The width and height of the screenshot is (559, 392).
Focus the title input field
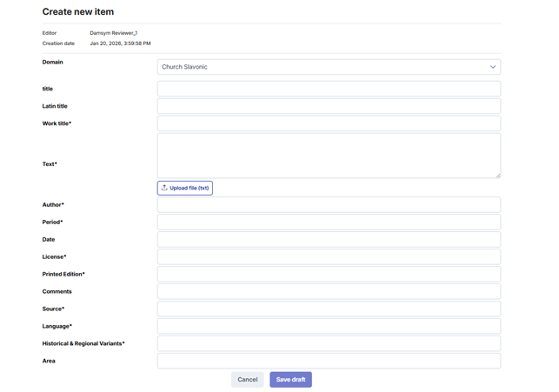pyautogui.click(x=329, y=89)
